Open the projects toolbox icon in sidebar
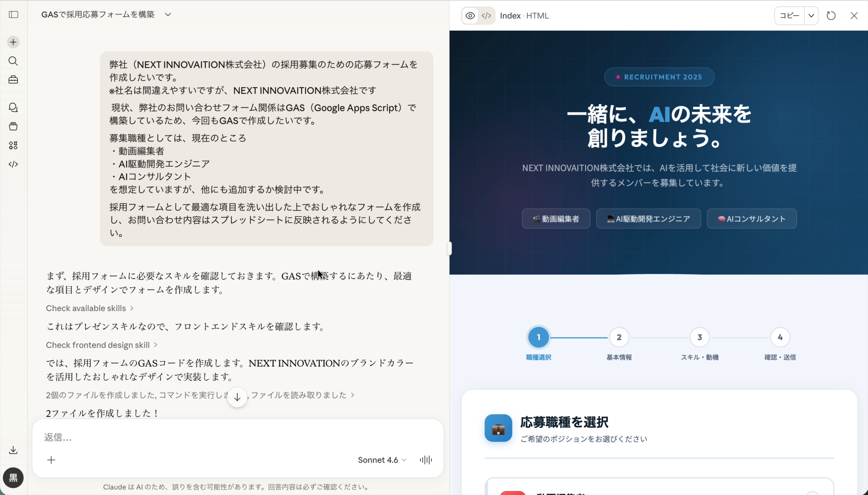 [14, 80]
